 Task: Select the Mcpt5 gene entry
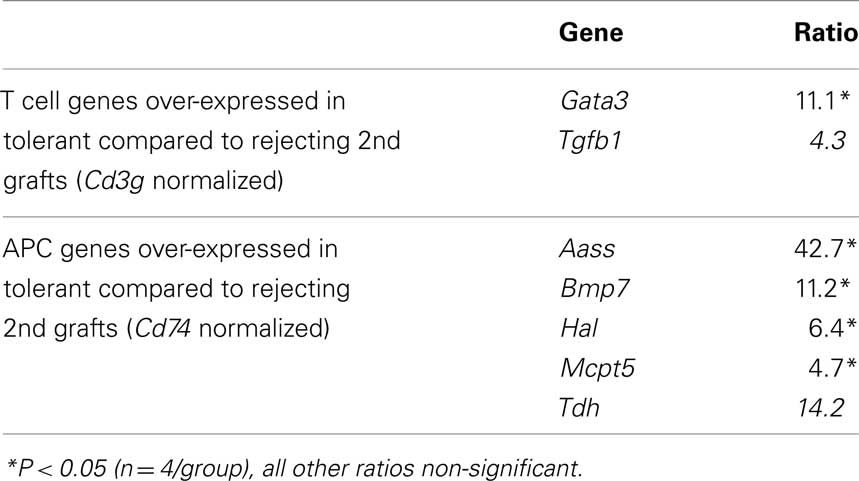coord(597,368)
